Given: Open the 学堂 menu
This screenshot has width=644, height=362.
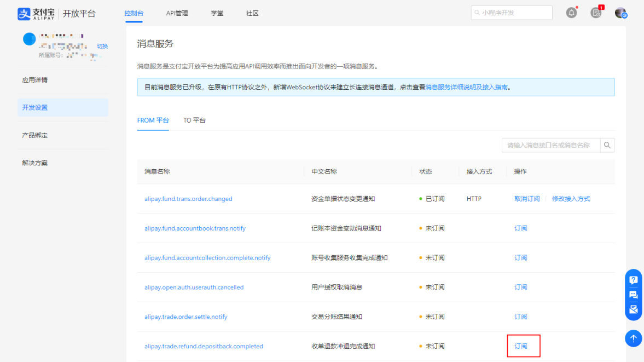Looking at the screenshot, I should pos(217,13).
